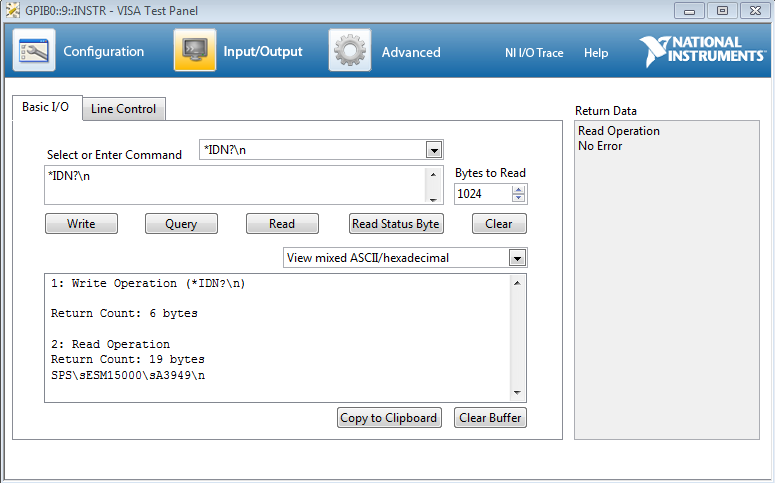Click the National Instruments logo
Image resolution: width=775 pixels, height=483 pixels.
pos(702,51)
